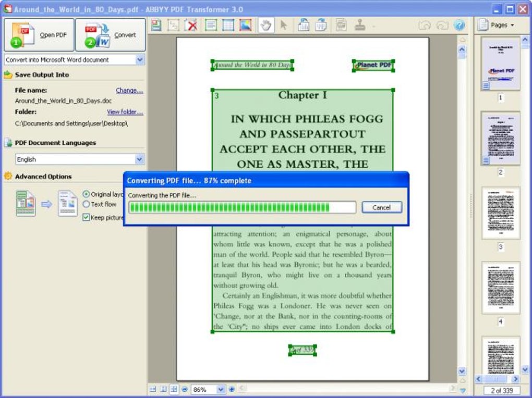Select the arrow pointer tool
This screenshot has width=532, height=398.
click(284, 26)
